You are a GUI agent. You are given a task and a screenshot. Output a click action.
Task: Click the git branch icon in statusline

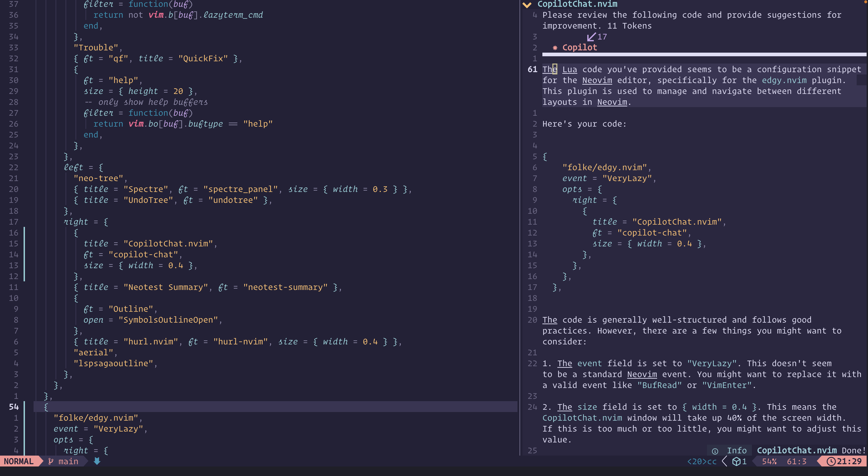point(51,461)
